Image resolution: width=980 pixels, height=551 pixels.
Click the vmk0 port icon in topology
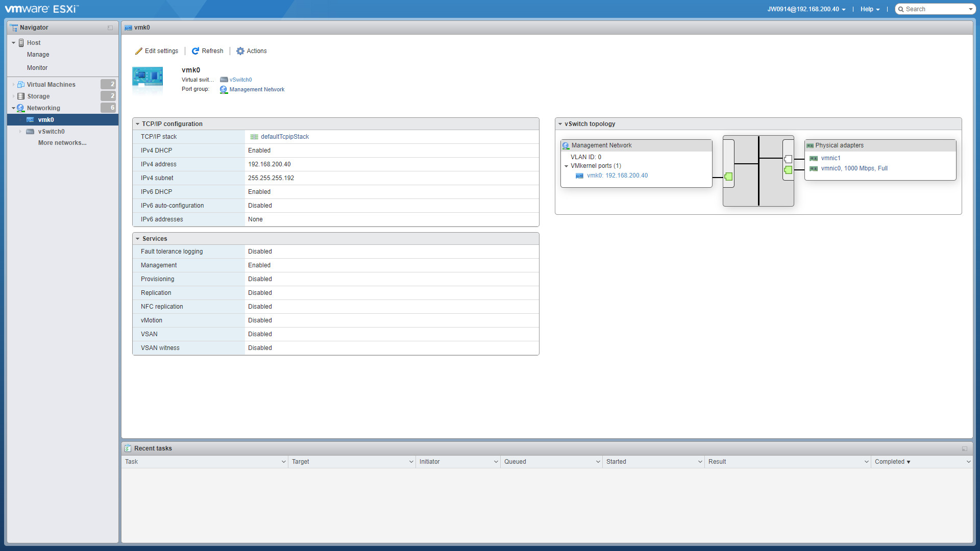pos(579,176)
